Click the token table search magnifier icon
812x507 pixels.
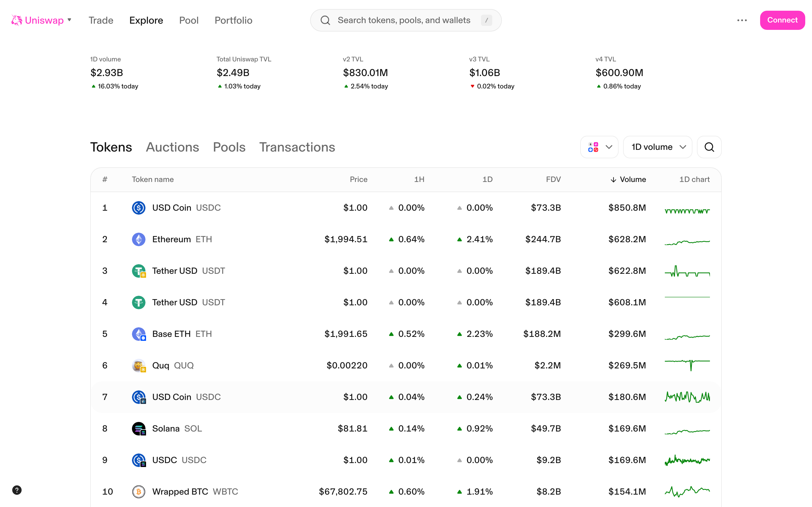click(709, 147)
